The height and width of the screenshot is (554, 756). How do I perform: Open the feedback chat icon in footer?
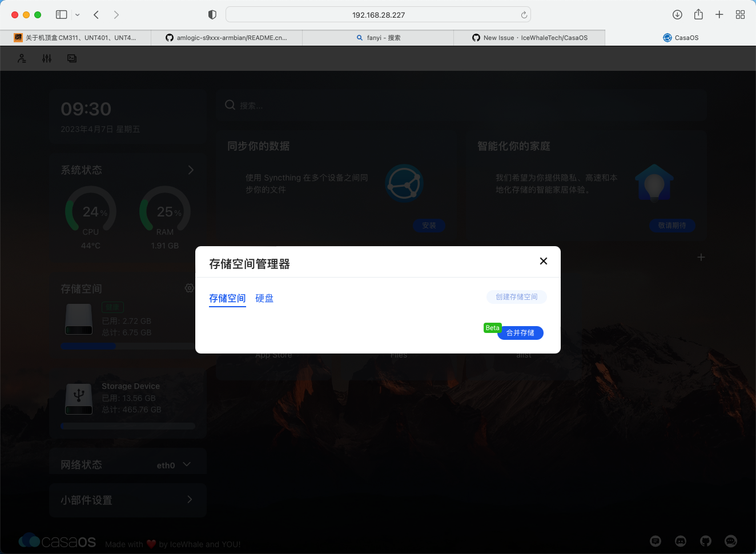click(656, 541)
